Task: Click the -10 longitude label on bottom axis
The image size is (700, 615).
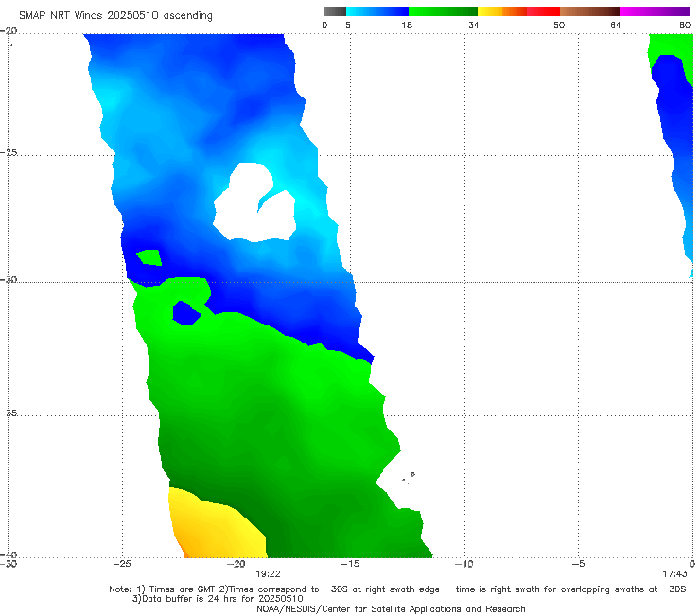Action: (x=464, y=564)
